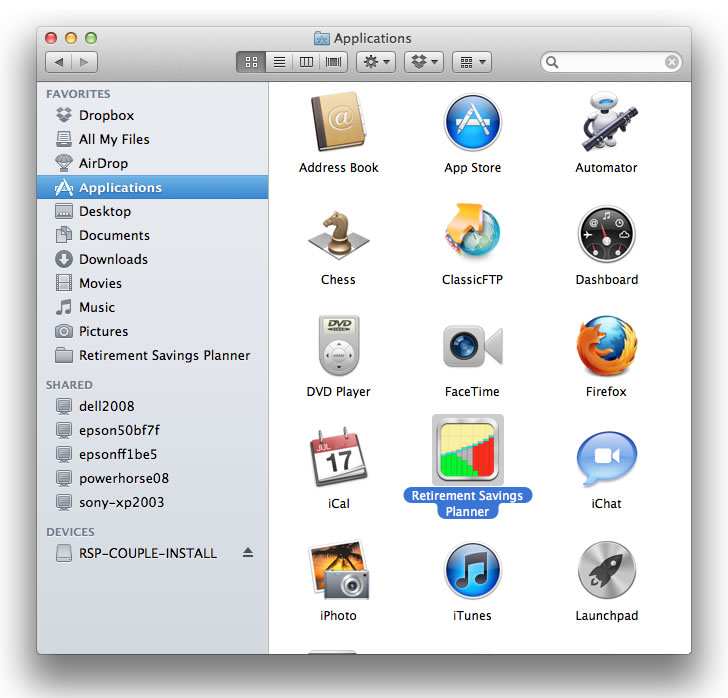This screenshot has height=698, width=728.
Task: Open Retirement Savings Planner sidebar folder
Action: click(152, 355)
